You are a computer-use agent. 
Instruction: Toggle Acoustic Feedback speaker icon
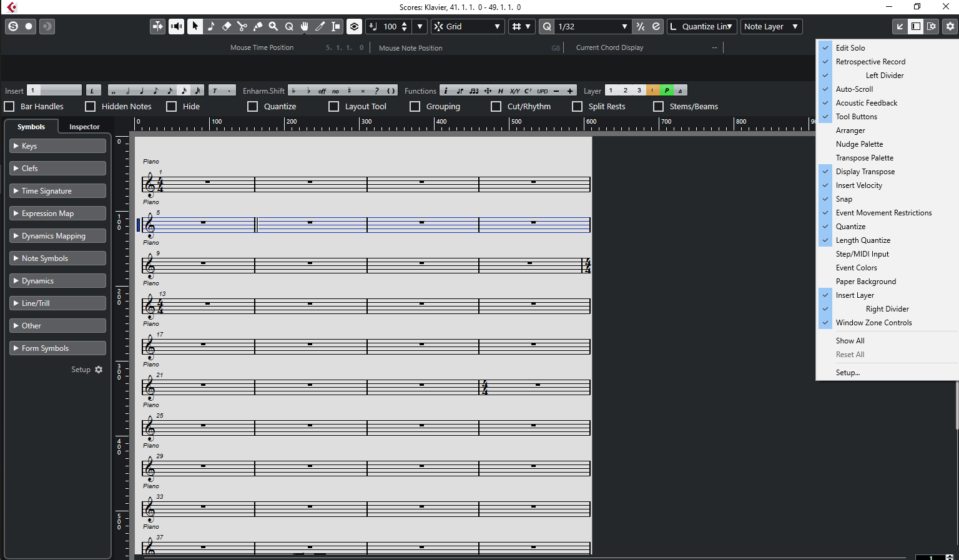[x=177, y=26]
